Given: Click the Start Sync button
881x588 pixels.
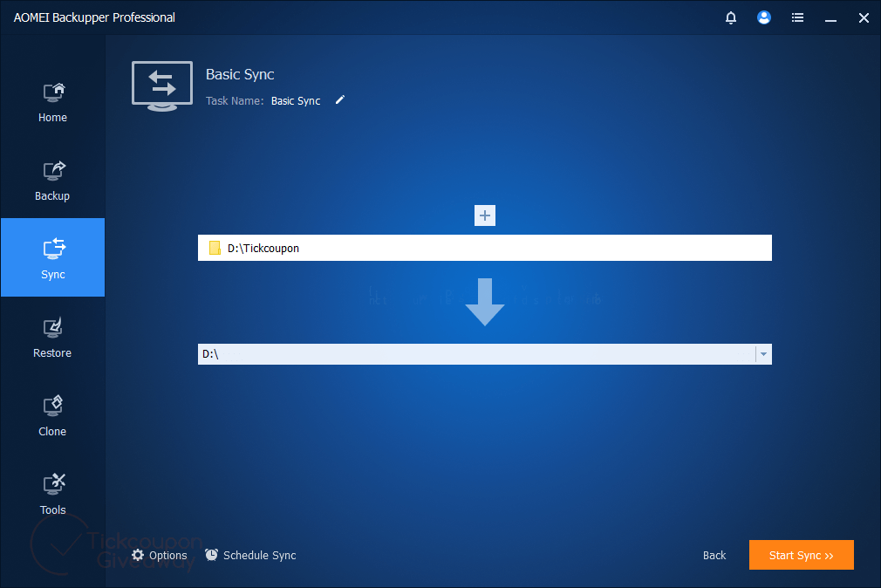Looking at the screenshot, I should (801, 555).
